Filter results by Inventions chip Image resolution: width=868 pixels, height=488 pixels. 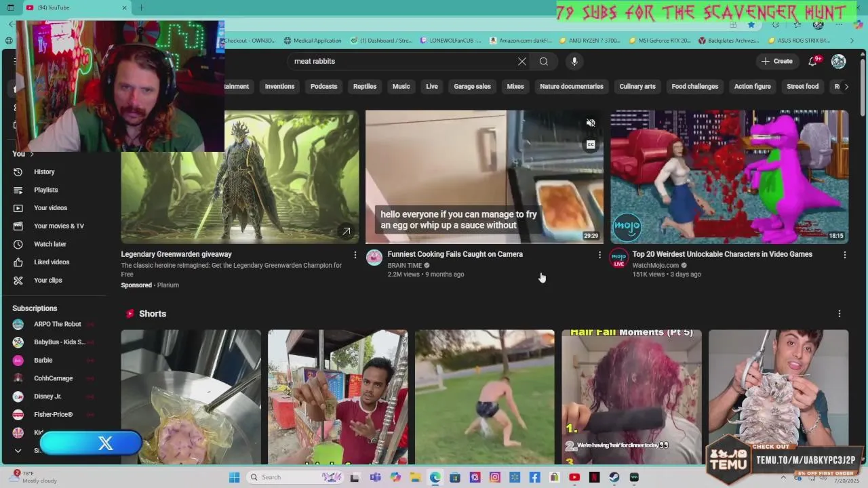pos(279,87)
